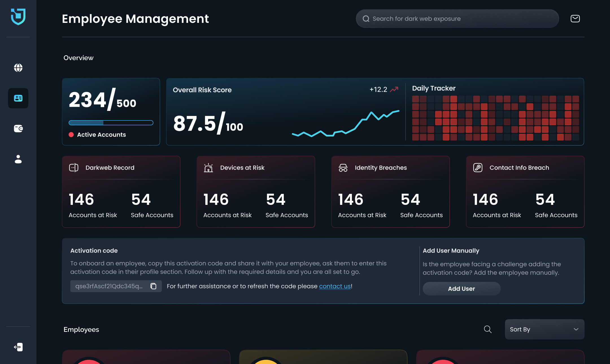The height and width of the screenshot is (364, 610).
Task: Copy the activation code with copy icon
Action: (153, 286)
